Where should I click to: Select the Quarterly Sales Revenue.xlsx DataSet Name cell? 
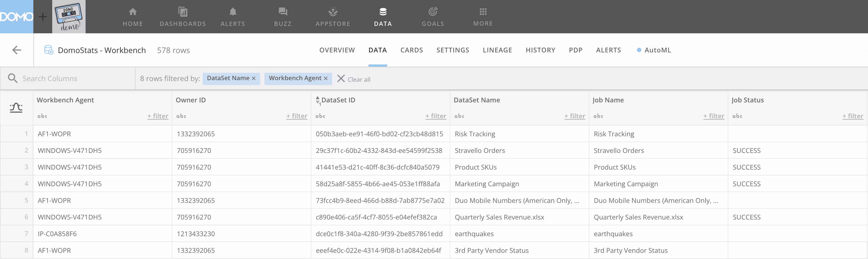click(519, 217)
